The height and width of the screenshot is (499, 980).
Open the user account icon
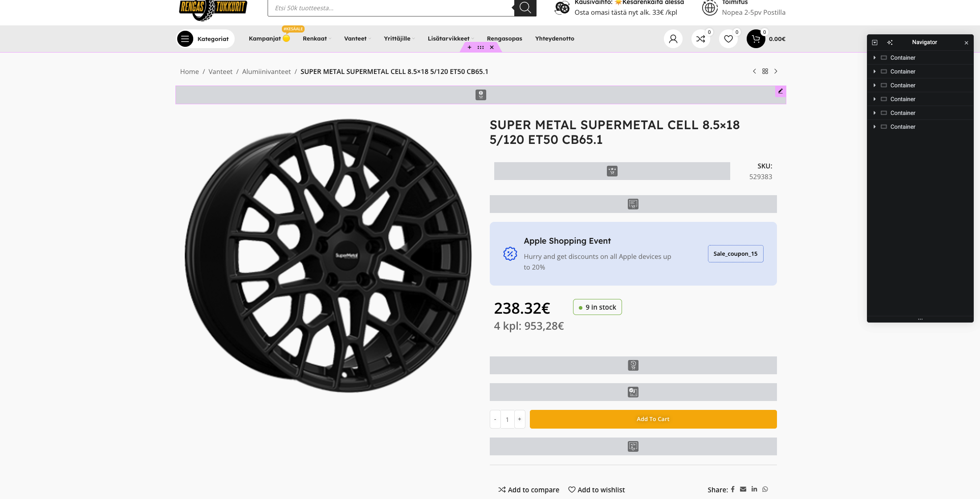(x=673, y=39)
